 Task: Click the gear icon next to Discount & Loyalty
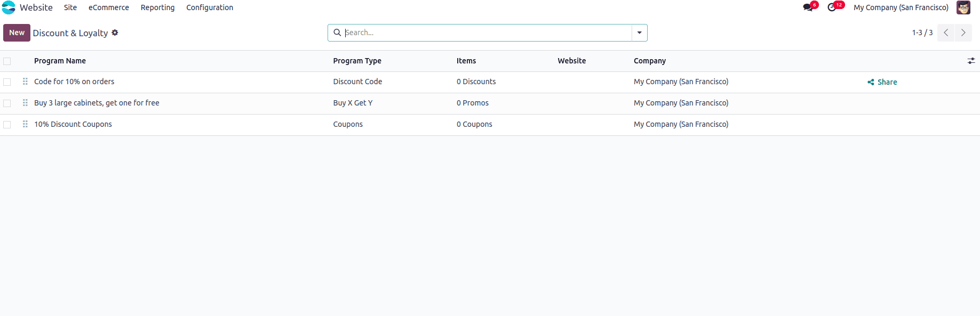(x=115, y=33)
